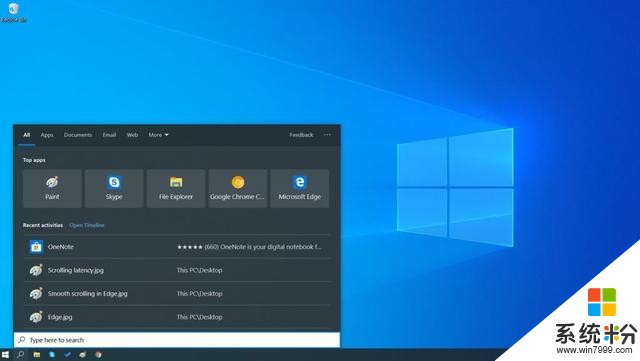Expand the More filter dropdown
Screen dimensions: 640x361
(x=158, y=135)
